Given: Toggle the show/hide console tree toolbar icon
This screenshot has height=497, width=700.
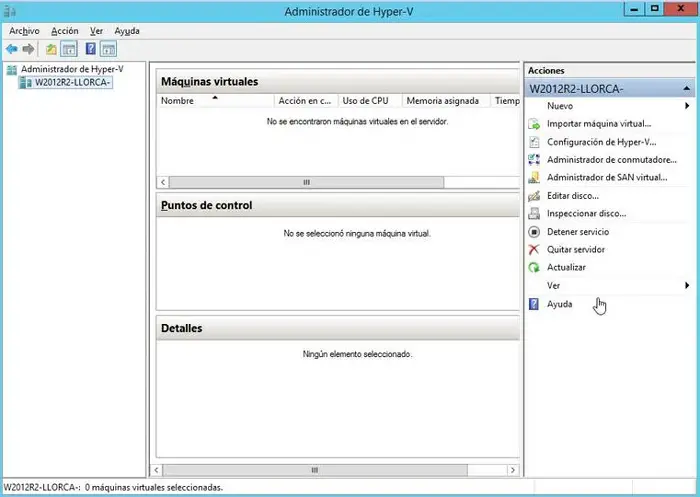Looking at the screenshot, I should pos(69,49).
